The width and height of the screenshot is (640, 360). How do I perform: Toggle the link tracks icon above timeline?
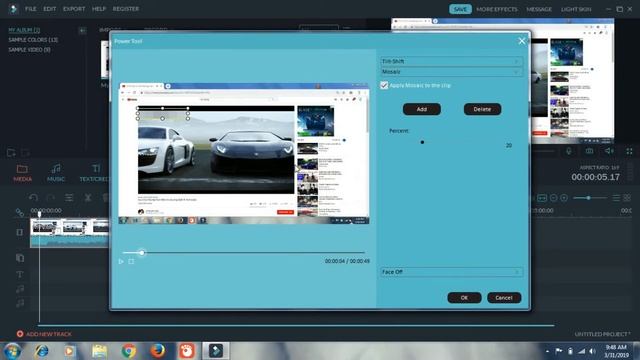pyautogui.click(x=19, y=212)
